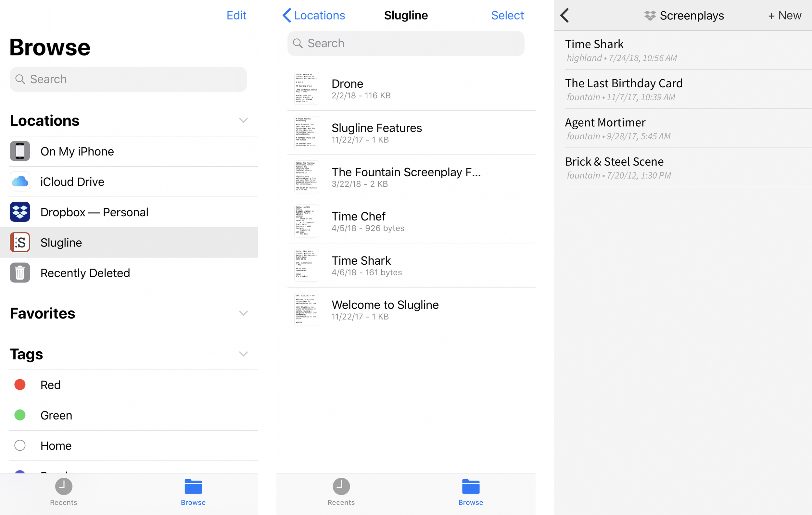Select the Green tag color dot
812x515 pixels.
click(x=20, y=415)
